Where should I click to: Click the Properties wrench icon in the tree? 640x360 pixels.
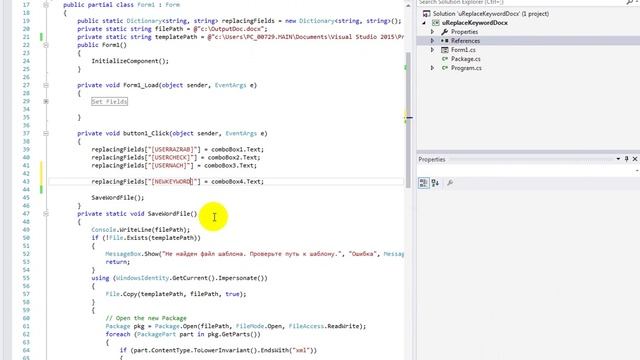[x=444, y=31]
